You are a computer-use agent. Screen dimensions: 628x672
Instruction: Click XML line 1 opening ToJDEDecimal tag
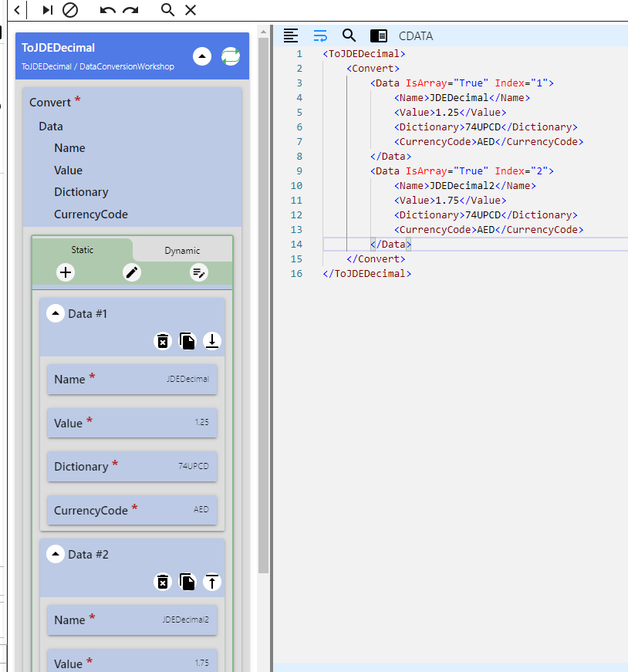364,53
